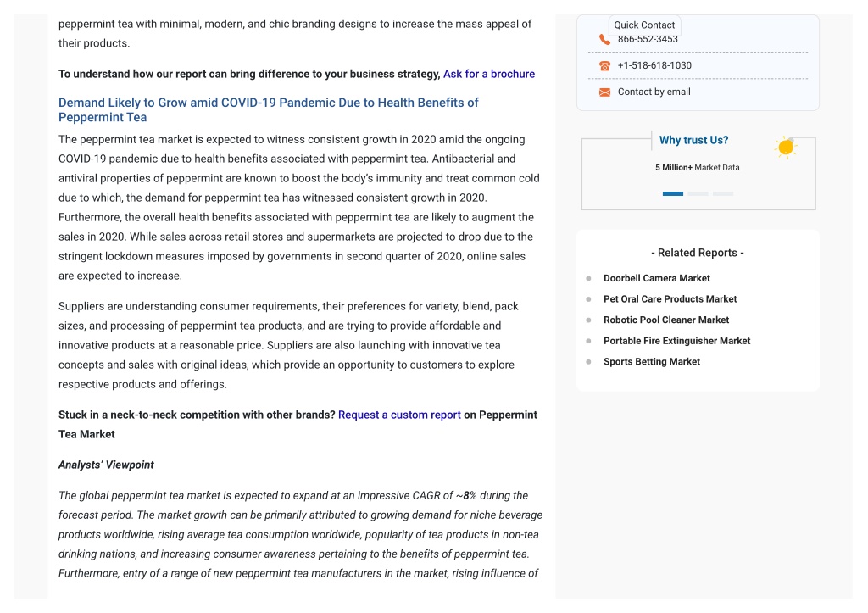
Task: Open the Ask for a brochure link
Action: pyautogui.click(x=489, y=75)
